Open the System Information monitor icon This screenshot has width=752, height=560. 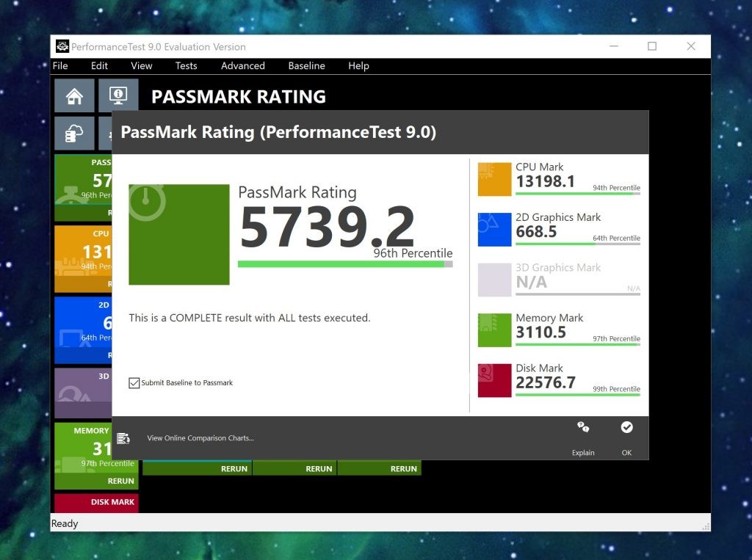[x=118, y=95]
